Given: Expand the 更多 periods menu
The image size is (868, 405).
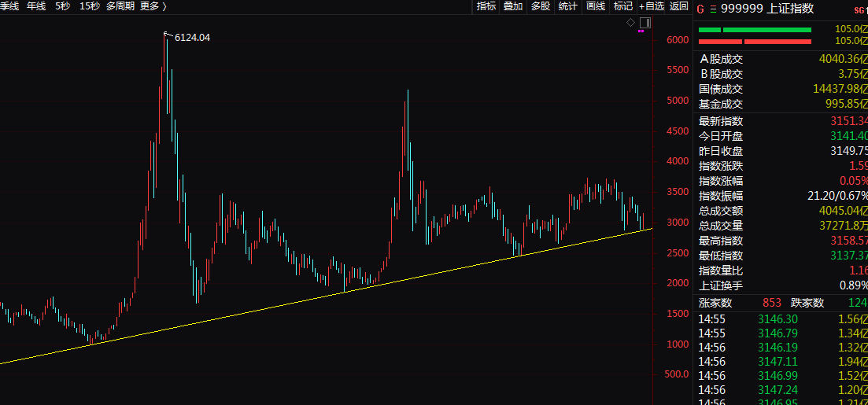Looking at the screenshot, I should click(x=153, y=6).
